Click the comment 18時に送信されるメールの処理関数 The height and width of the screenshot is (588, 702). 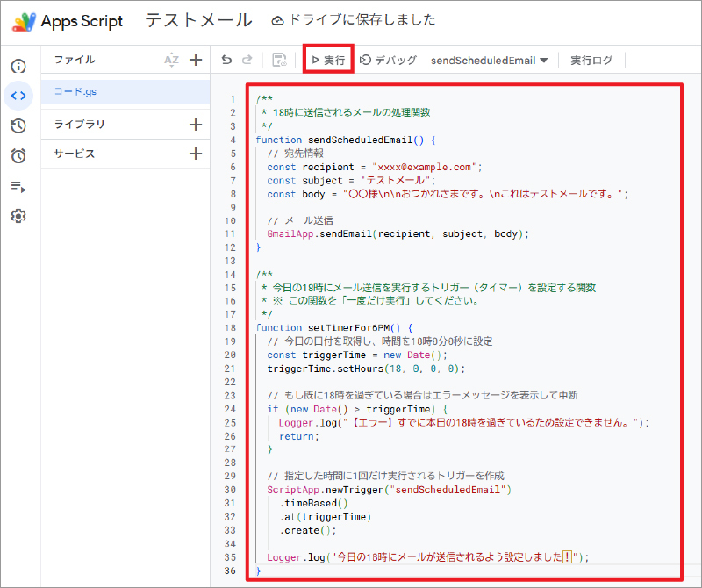click(352, 112)
